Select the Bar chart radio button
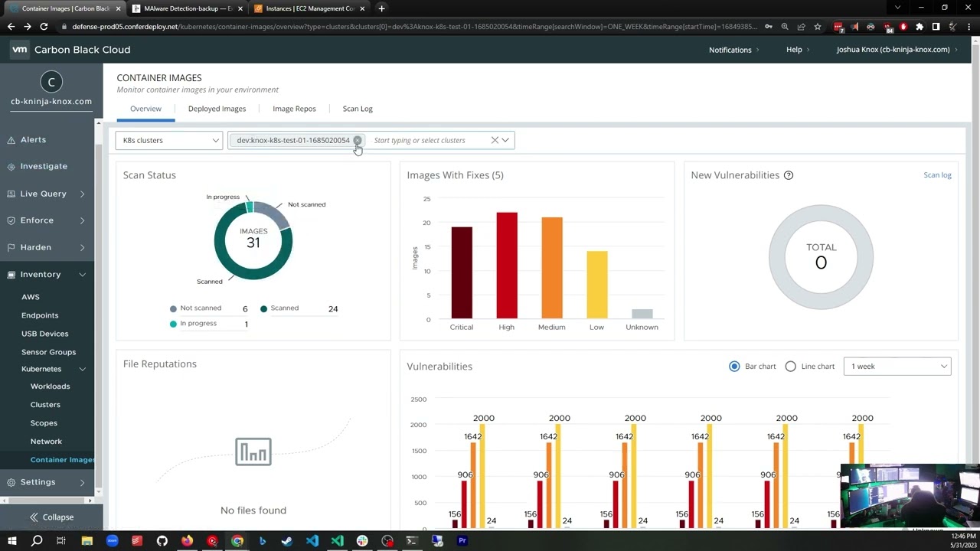This screenshot has height=551, width=980. click(734, 367)
